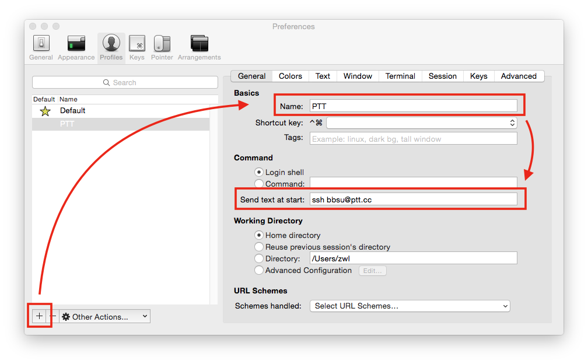Choose Reuse previous session's directory option

click(259, 247)
